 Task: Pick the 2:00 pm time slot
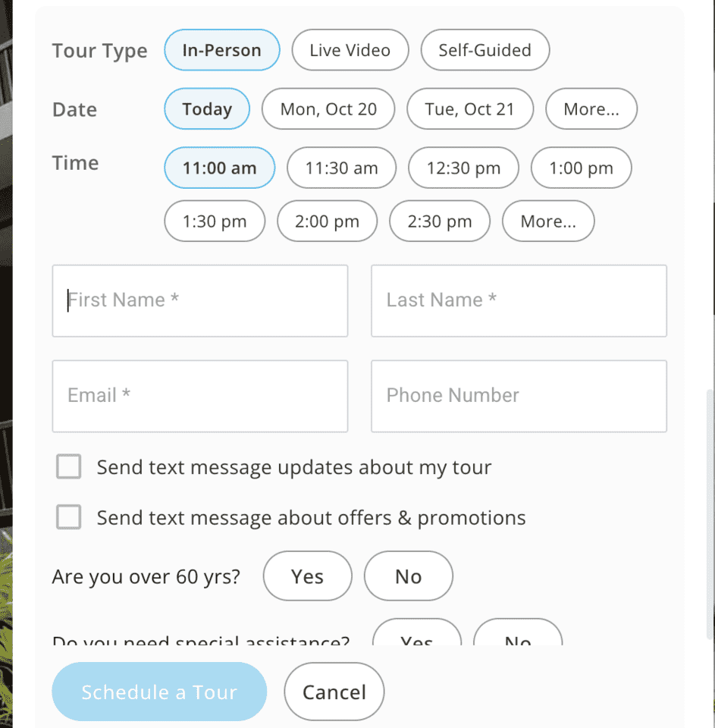click(327, 221)
